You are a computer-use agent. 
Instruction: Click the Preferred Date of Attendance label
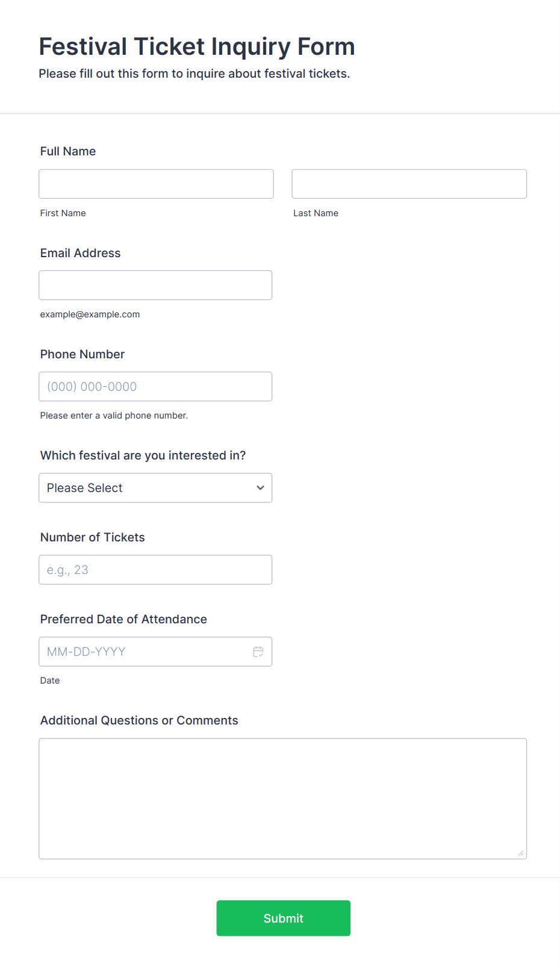[123, 619]
